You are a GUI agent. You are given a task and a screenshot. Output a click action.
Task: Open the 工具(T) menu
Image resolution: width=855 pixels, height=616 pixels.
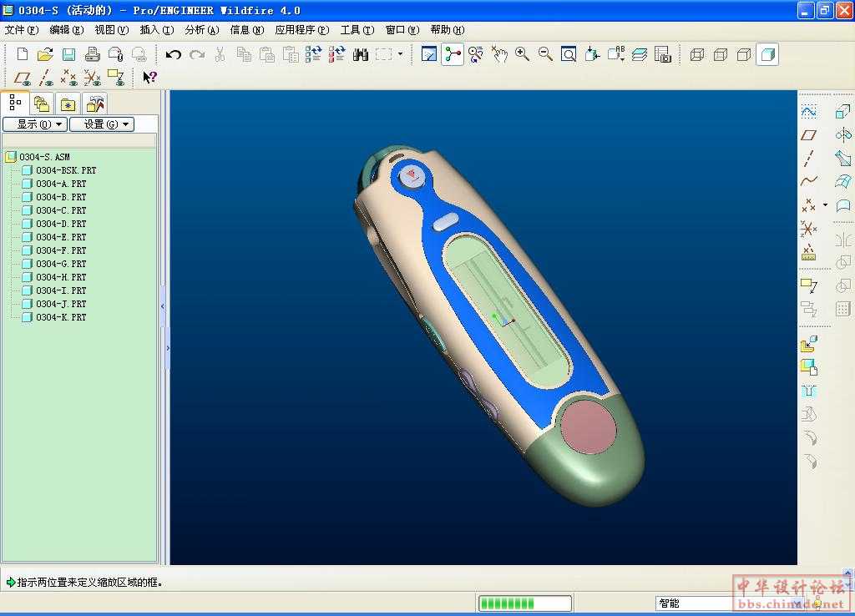point(357,30)
